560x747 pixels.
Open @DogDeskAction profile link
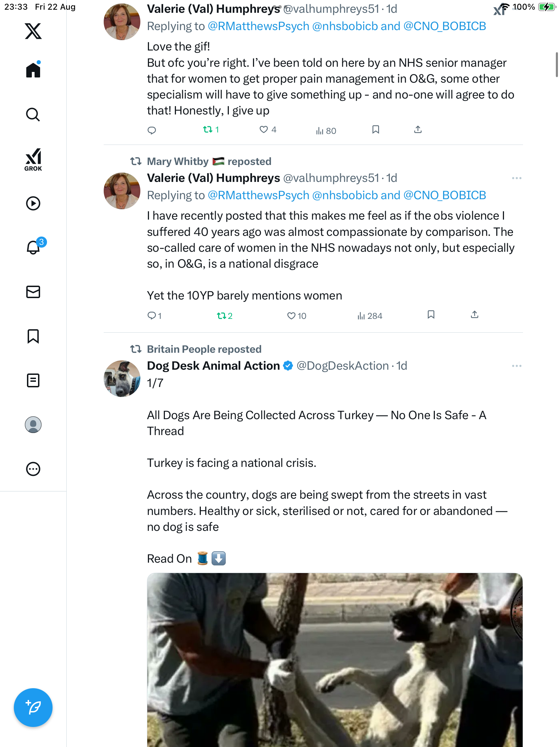pos(342,366)
